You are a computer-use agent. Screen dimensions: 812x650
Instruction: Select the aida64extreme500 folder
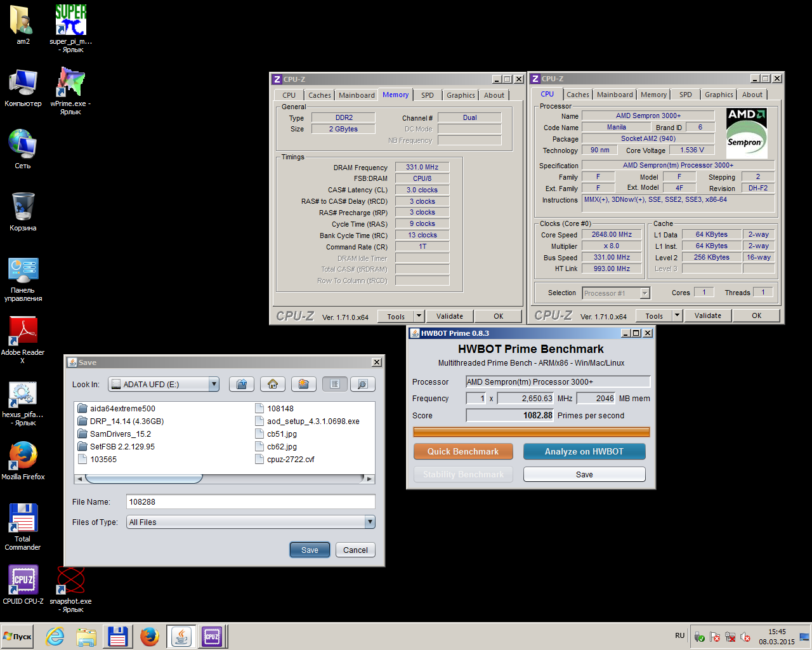tap(116, 409)
